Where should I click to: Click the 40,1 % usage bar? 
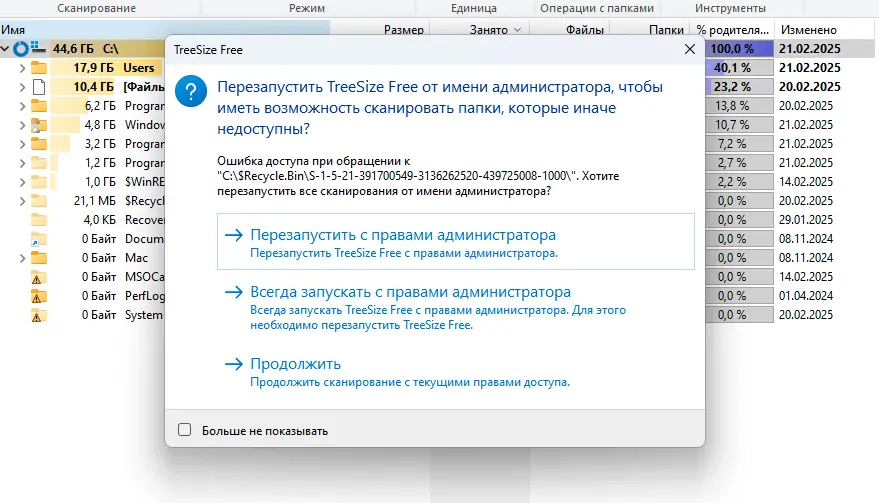pyautogui.click(x=739, y=68)
